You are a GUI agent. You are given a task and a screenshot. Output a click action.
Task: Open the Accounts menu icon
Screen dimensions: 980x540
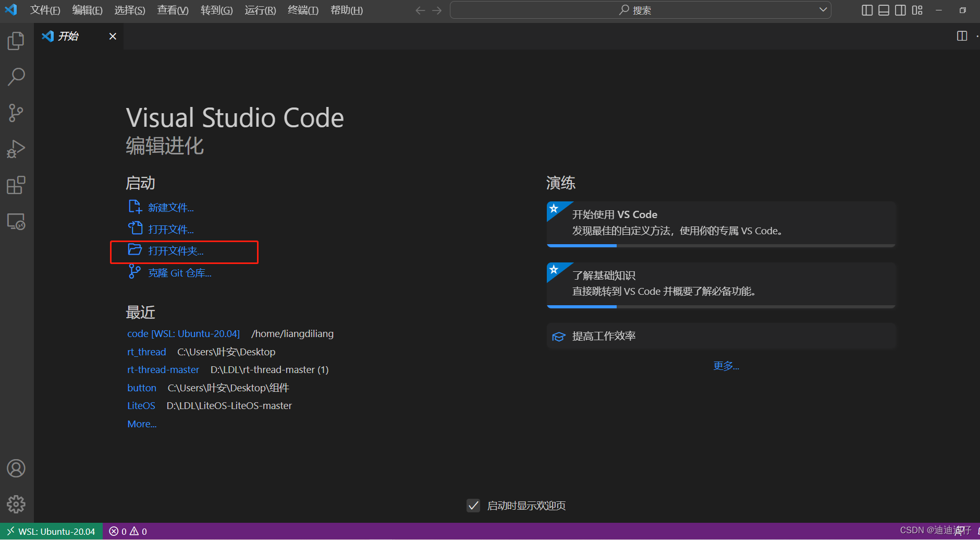pos(16,469)
